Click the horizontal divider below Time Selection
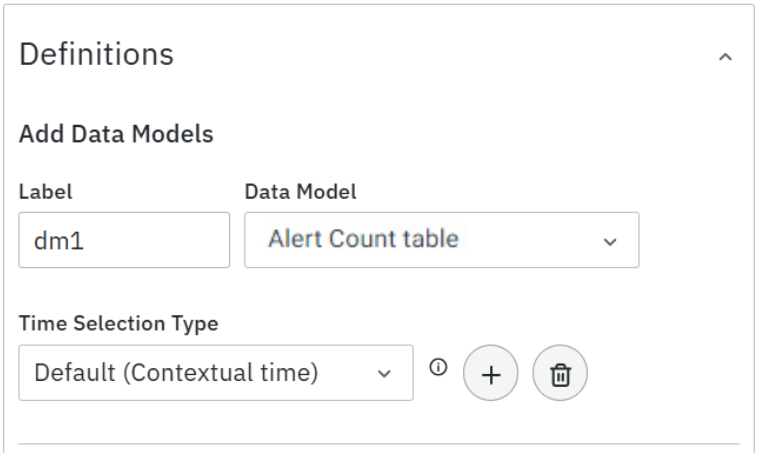Viewport: 757px width, 454px height. point(378,443)
